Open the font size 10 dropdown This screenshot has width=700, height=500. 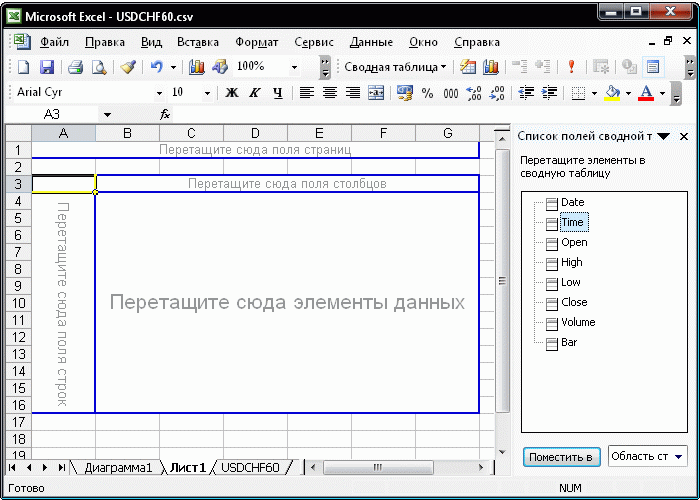tap(207, 93)
